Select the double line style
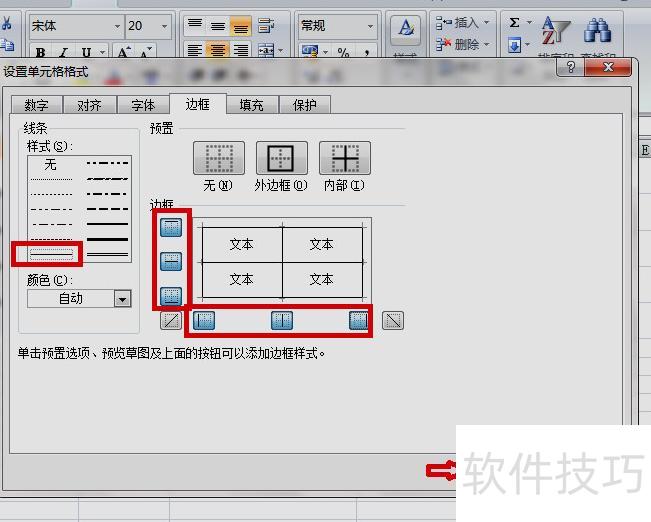This screenshot has height=522, width=651. [x=107, y=254]
